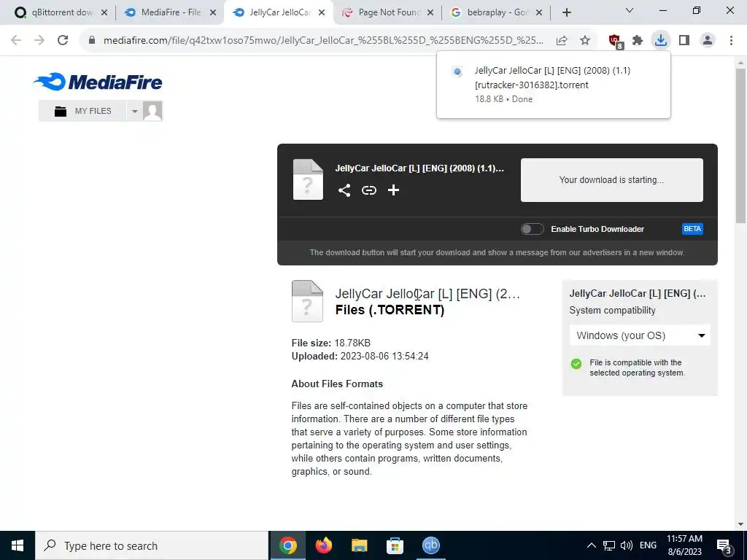
Task: Open a new browser tab
Action: point(566,13)
